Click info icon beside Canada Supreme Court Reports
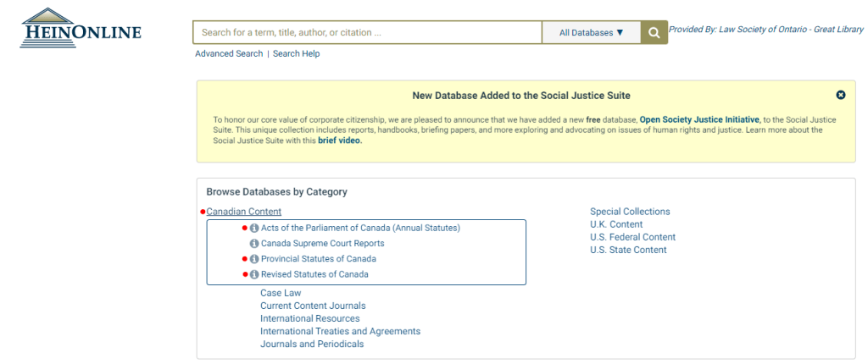This screenshot has height=364, width=868. click(254, 244)
